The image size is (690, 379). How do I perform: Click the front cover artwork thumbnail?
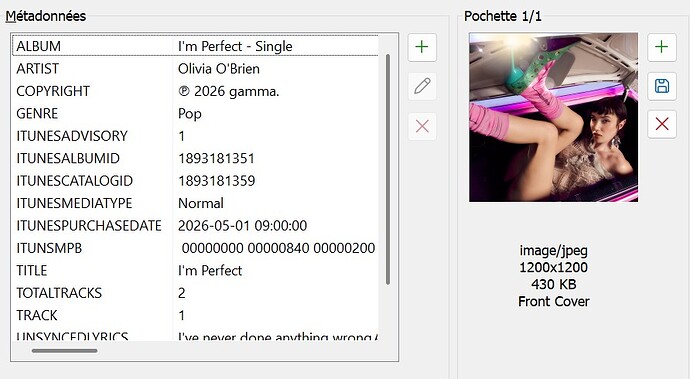[553, 117]
